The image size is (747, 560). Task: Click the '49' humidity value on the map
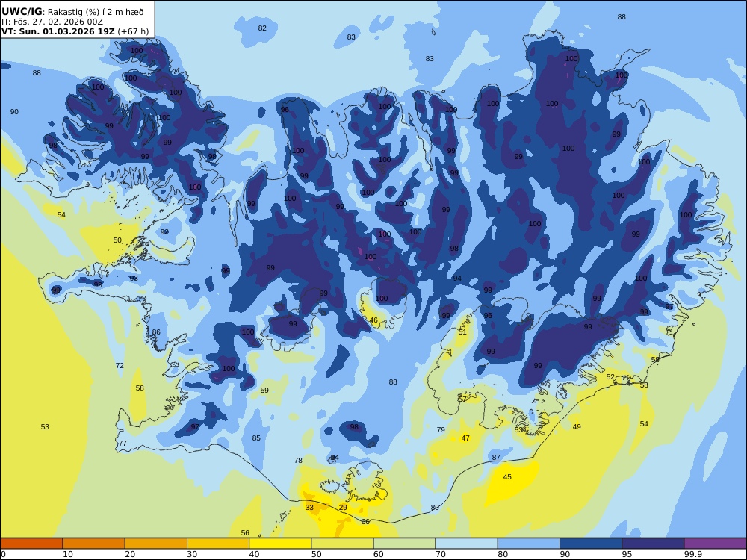click(577, 426)
